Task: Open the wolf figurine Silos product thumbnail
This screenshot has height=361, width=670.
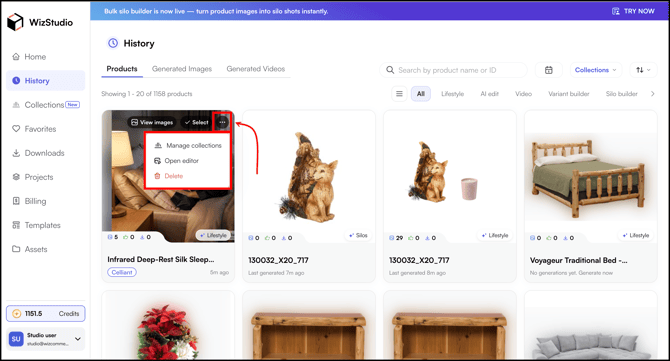Action: (x=309, y=177)
